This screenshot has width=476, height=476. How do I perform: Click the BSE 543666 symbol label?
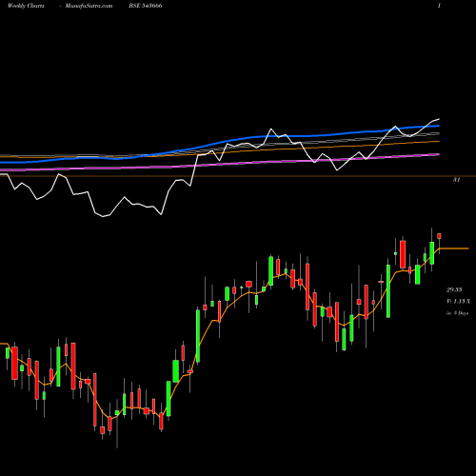(146, 6)
